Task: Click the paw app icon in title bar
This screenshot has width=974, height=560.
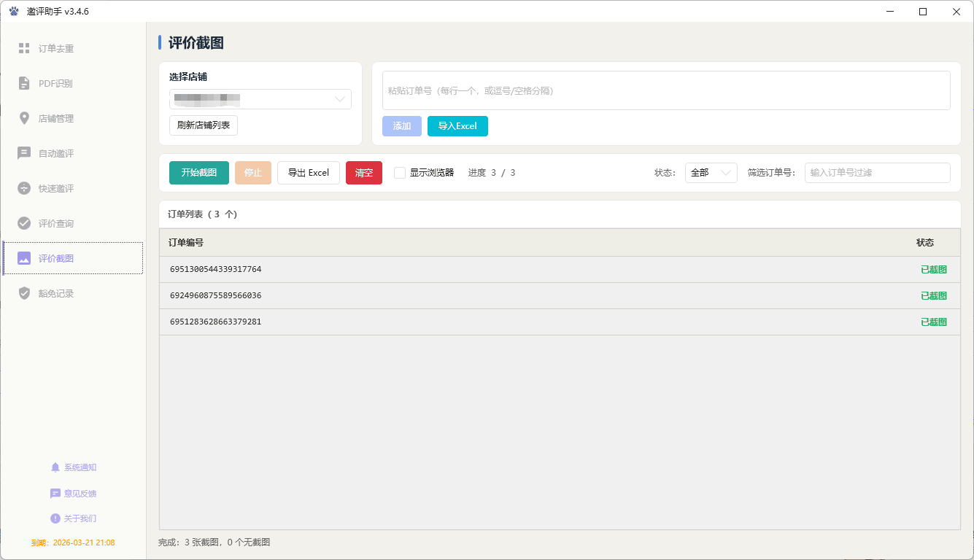Action: point(14,11)
